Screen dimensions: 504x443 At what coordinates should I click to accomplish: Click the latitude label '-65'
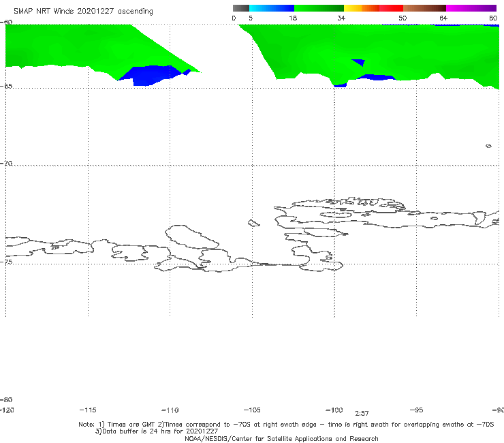point(6,87)
